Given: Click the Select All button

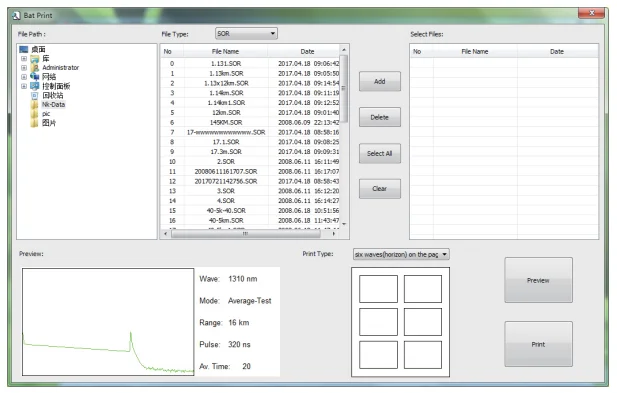Looking at the screenshot, I should point(380,153).
